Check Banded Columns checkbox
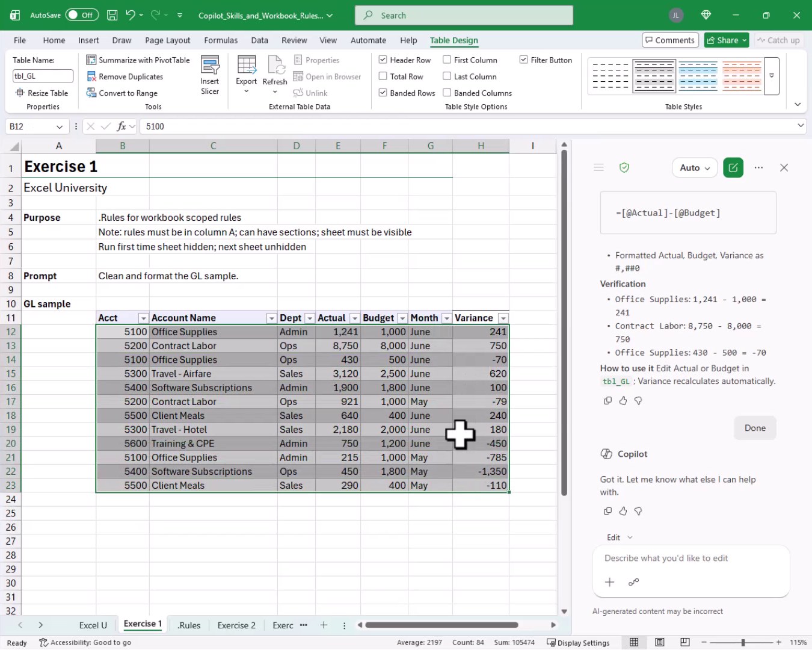Screen dimensions: 812x650 pos(447,92)
